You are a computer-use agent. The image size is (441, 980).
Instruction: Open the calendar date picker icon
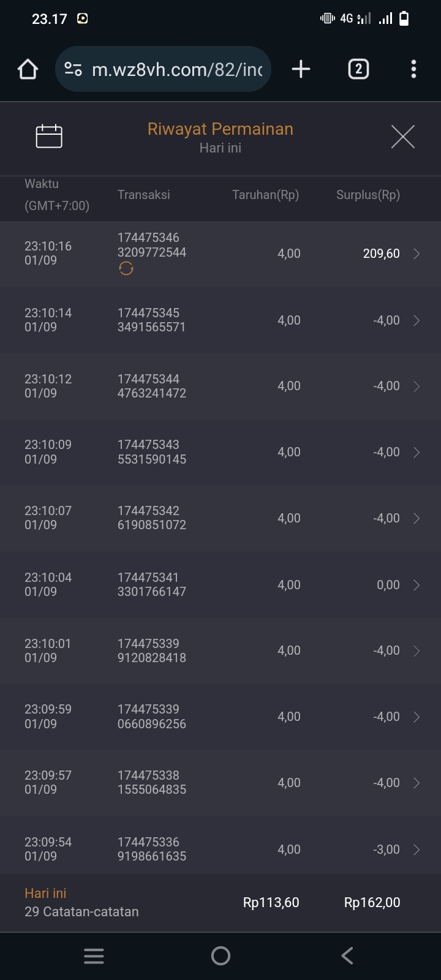(49, 136)
